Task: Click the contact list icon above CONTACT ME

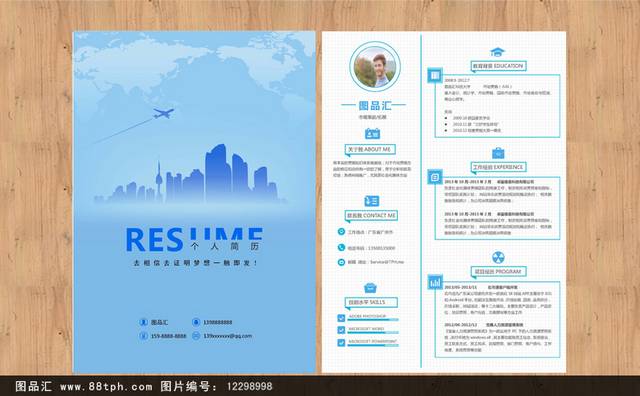Action: pyautogui.click(x=371, y=201)
